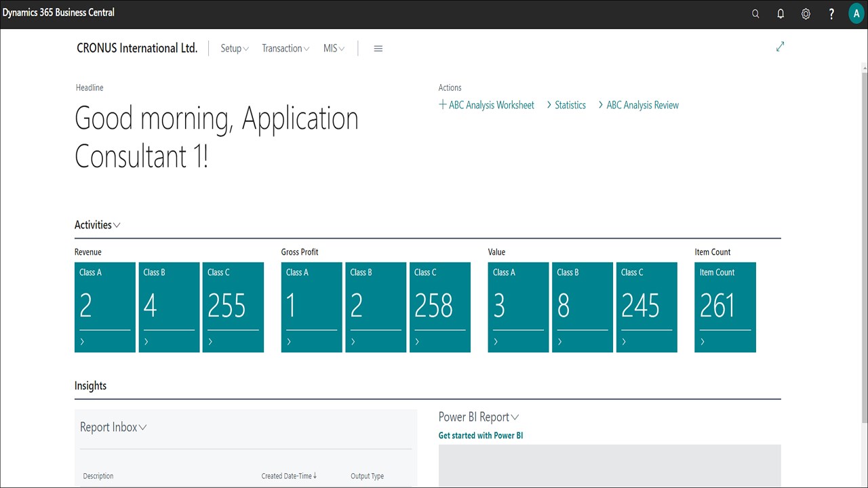Viewport: 868px width, 488px height.
Task: Open the Setup menu
Action: [x=235, y=49]
